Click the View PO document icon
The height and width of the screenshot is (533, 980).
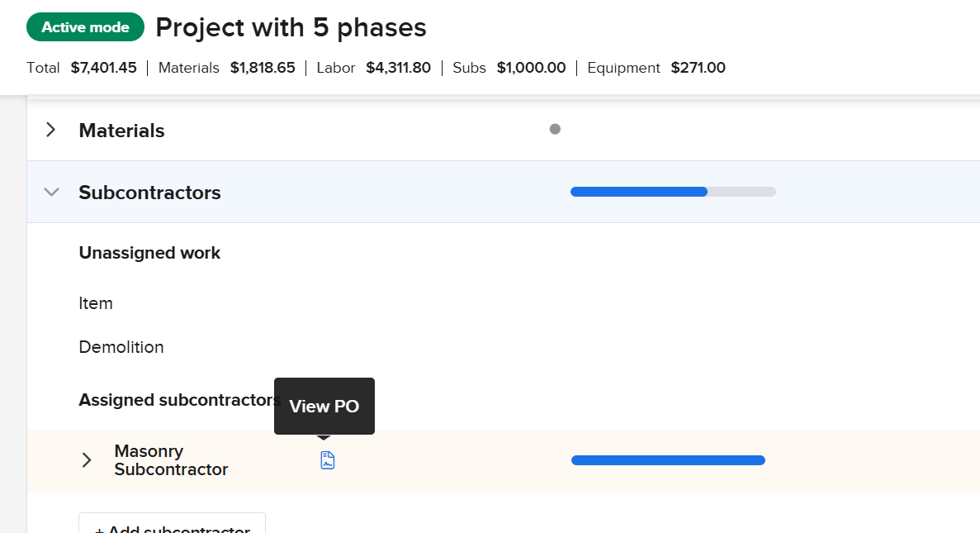coord(328,460)
